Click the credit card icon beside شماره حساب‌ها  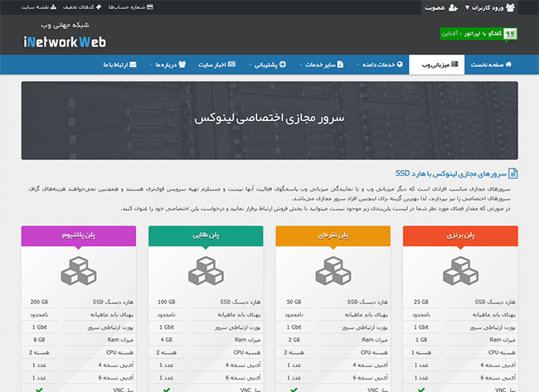[150, 7]
